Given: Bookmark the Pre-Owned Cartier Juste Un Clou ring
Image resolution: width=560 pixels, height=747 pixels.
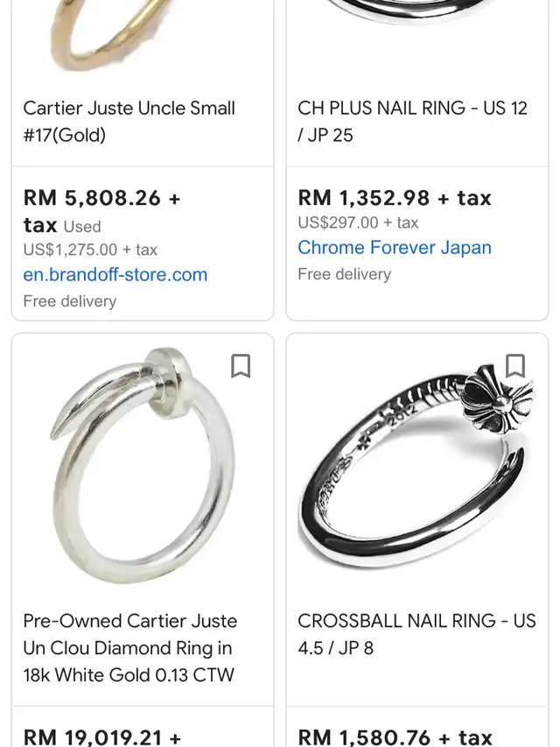Looking at the screenshot, I should click(x=241, y=366).
